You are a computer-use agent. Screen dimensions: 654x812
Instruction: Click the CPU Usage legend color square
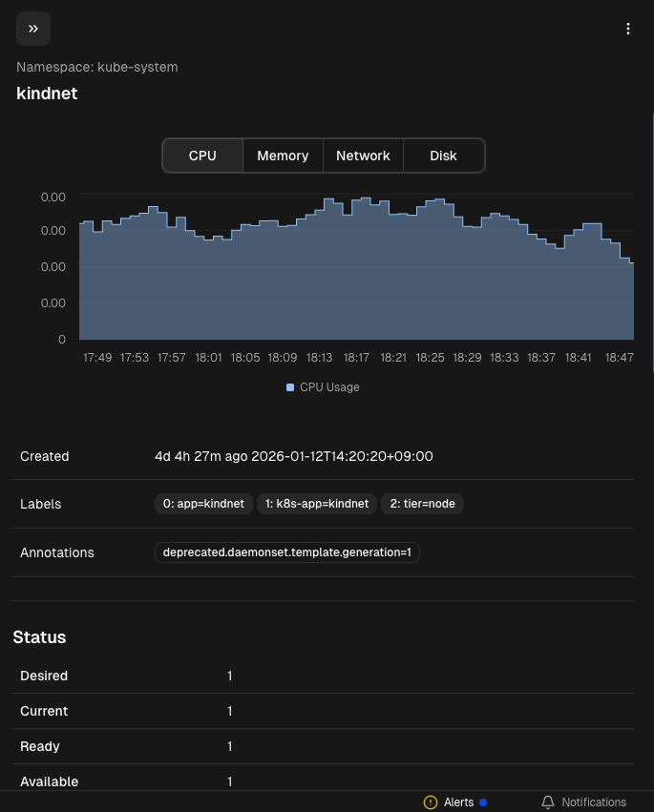(x=290, y=387)
